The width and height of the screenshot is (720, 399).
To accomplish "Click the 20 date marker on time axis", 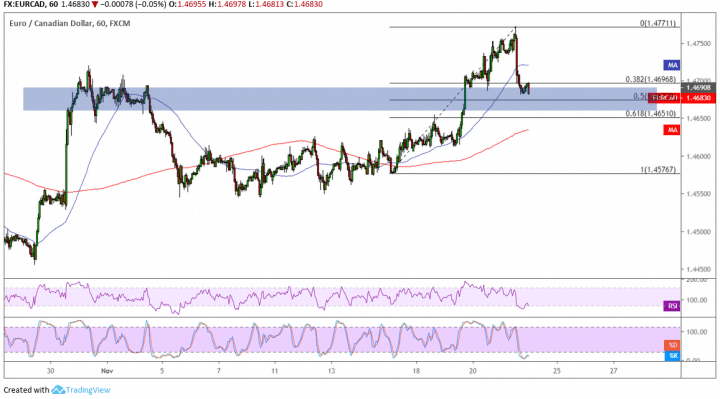I will 472,371.
